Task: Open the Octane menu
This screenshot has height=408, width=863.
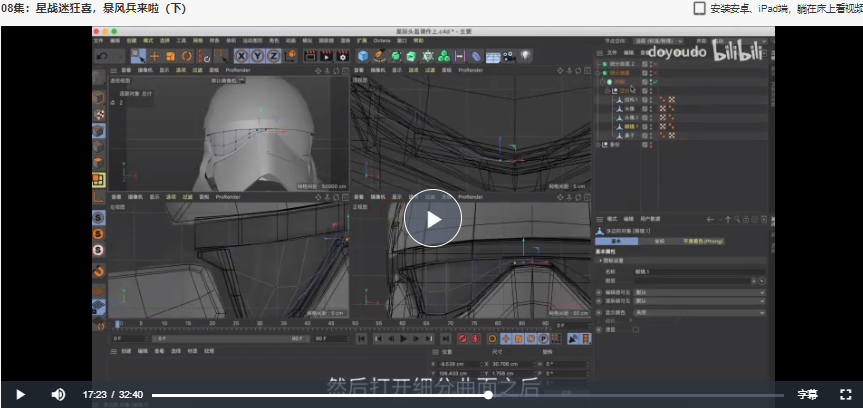Action: 381,41
